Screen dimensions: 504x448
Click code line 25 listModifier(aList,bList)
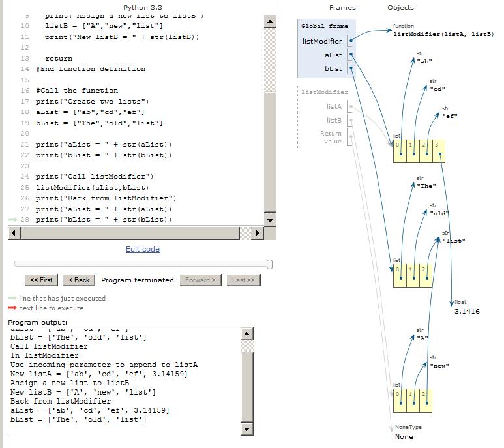tap(92, 187)
